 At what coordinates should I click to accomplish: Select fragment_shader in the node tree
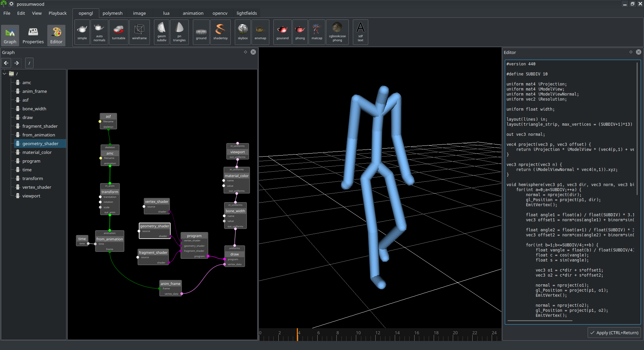(x=40, y=126)
